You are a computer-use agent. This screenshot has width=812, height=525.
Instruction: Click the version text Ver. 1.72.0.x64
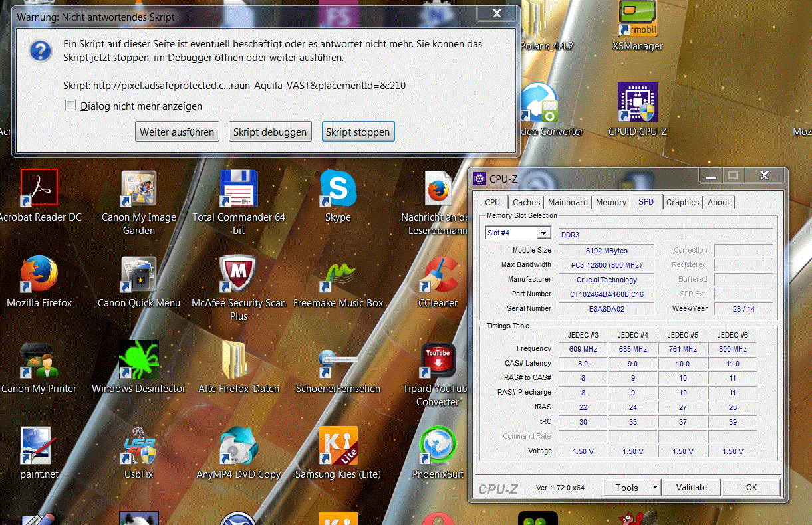click(x=560, y=488)
